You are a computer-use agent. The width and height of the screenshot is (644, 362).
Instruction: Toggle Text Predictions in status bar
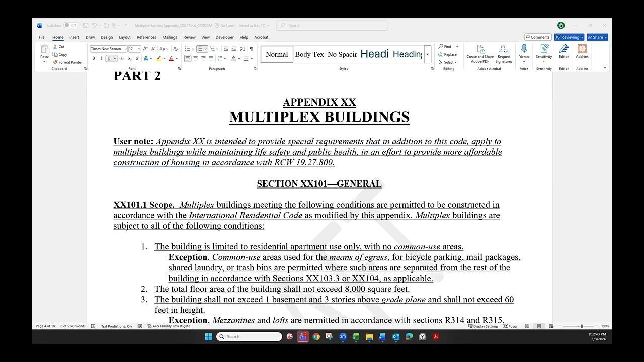coord(116,326)
